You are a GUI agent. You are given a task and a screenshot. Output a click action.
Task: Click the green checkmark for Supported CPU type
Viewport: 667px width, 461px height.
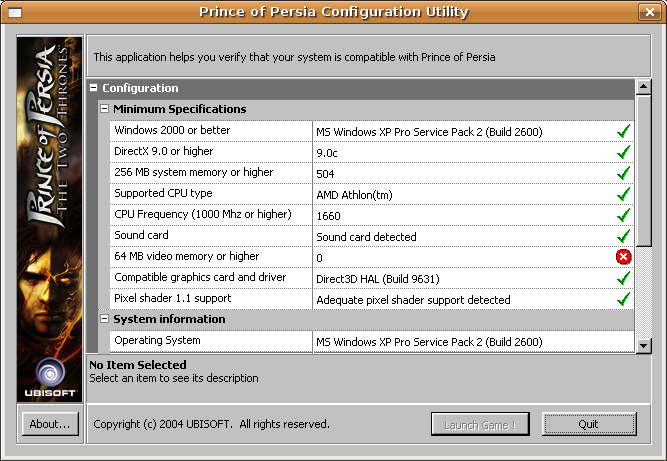624,194
